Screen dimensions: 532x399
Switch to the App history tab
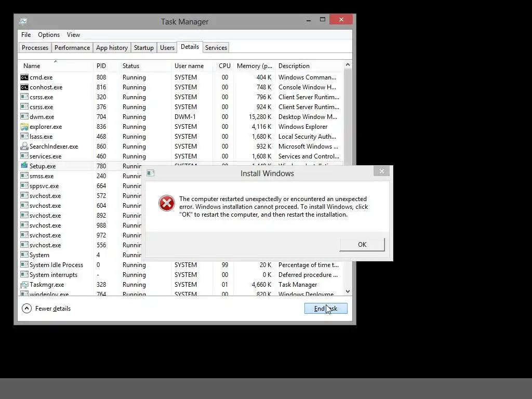pos(112,47)
